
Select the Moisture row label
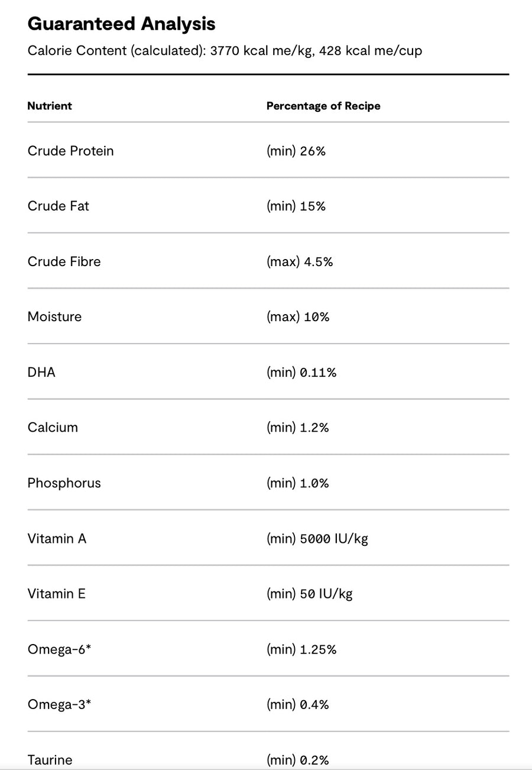(54, 316)
